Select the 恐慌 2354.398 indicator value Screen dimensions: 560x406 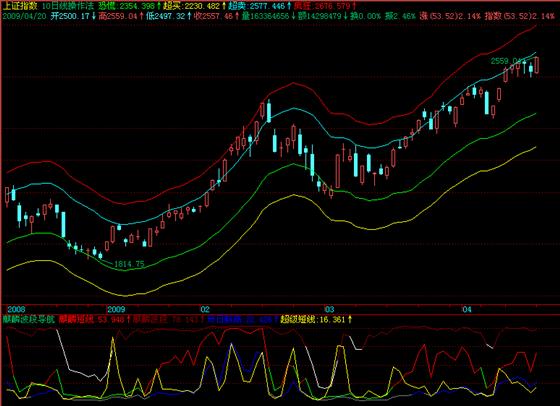click(x=127, y=6)
